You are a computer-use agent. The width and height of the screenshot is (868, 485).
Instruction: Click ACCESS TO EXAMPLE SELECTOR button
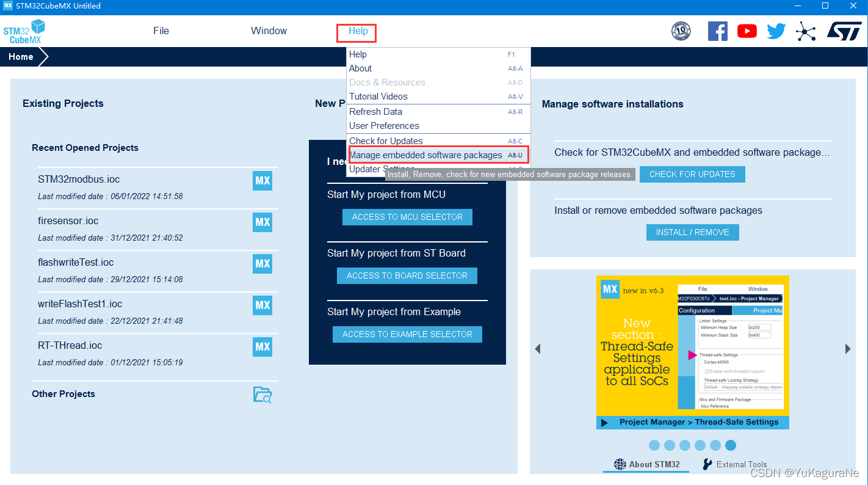point(407,334)
